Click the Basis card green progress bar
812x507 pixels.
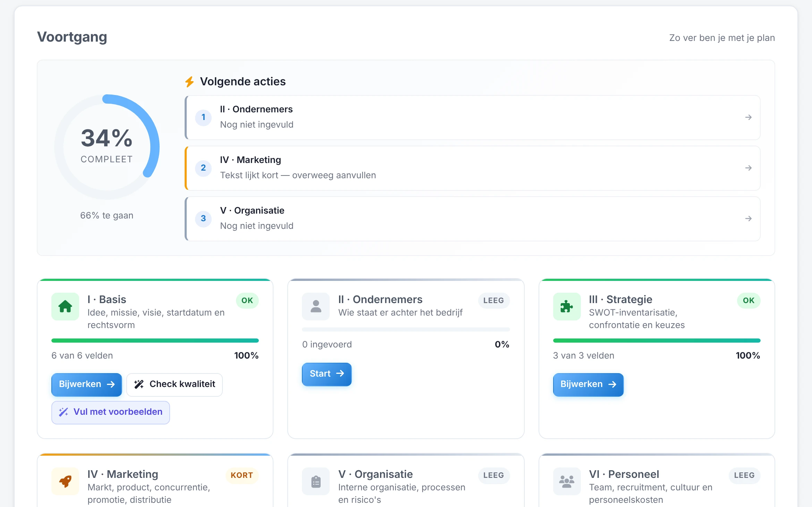[x=155, y=341]
